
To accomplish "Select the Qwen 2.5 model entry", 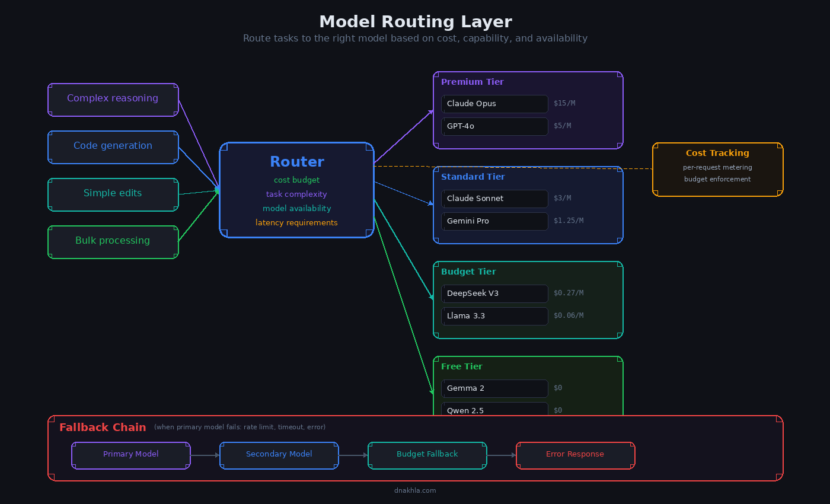I will point(494,410).
